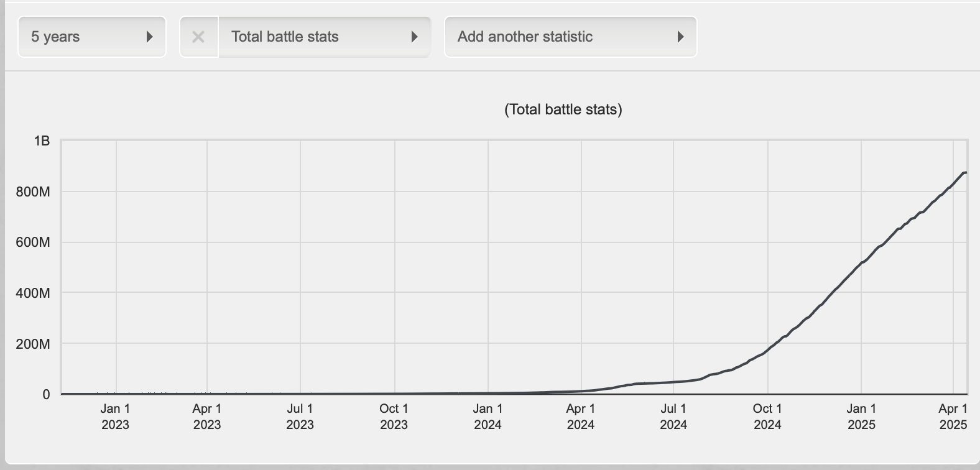Open the 5 years time range dropdown

(91, 37)
